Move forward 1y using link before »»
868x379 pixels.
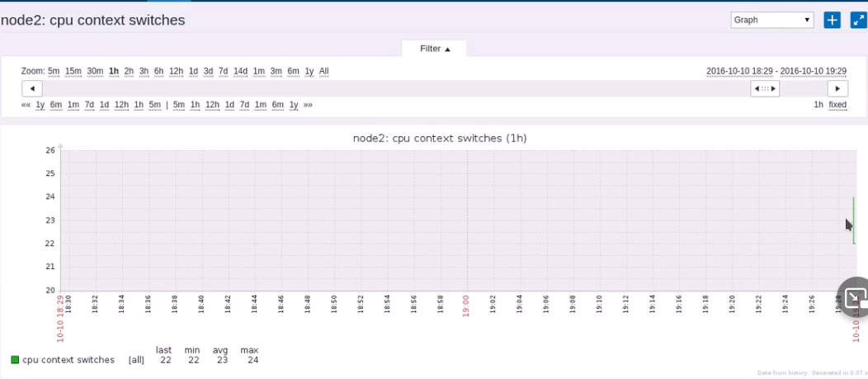[x=294, y=105]
